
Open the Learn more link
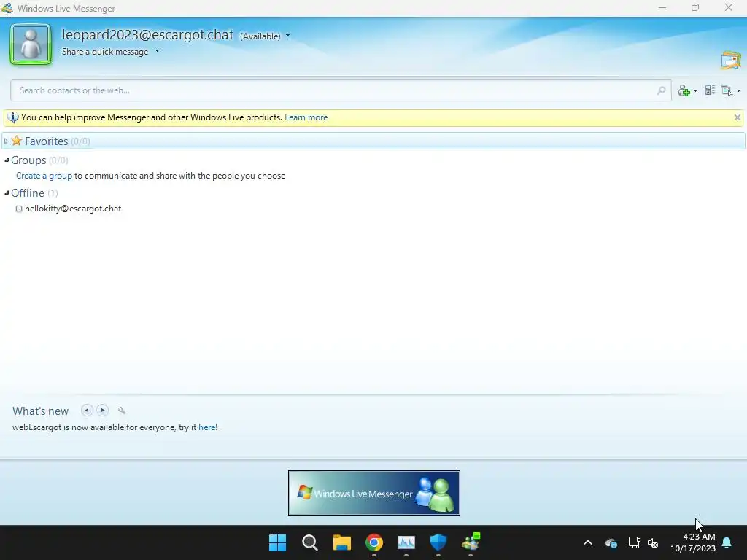(x=306, y=117)
